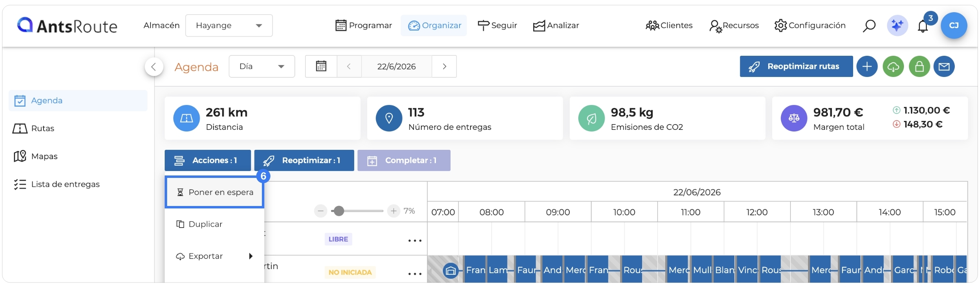This screenshot has width=980, height=287.
Task: Click the green lock icon button
Action: tap(919, 66)
